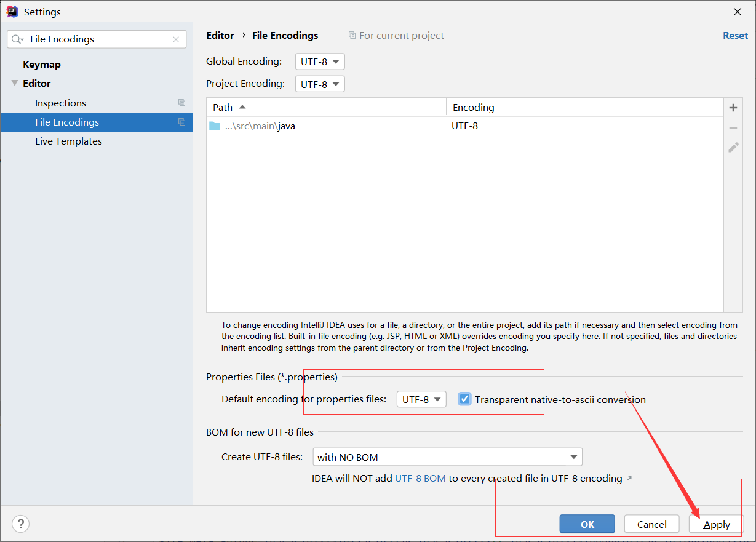756x542 pixels.
Task: Click the project icon beside File Encodings entry
Action: pyautogui.click(x=181, y=122)
